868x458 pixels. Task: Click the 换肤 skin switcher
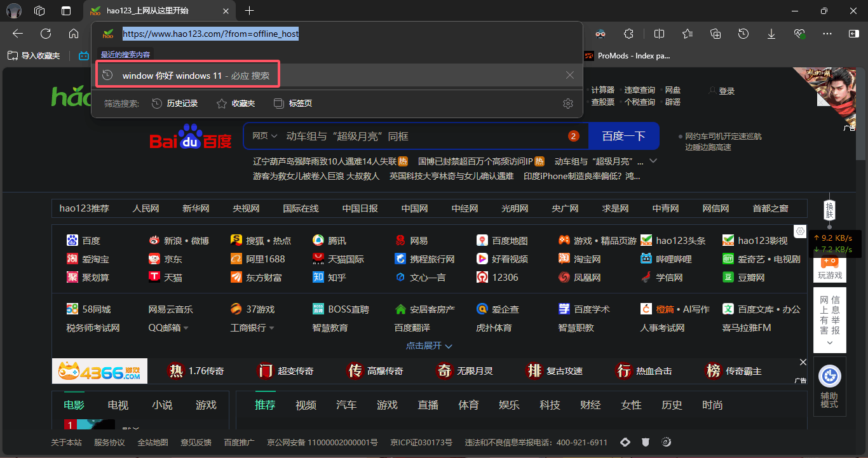[x=829, y=209]
